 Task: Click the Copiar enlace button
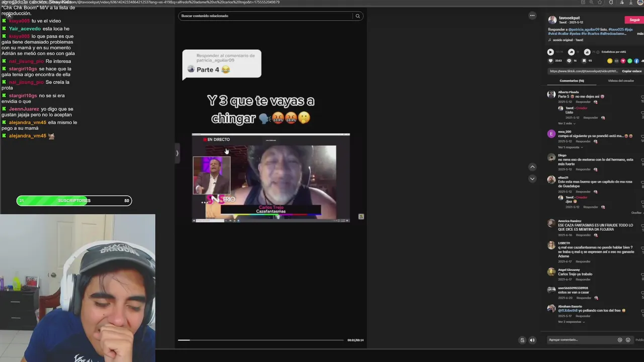coord(632,71)
